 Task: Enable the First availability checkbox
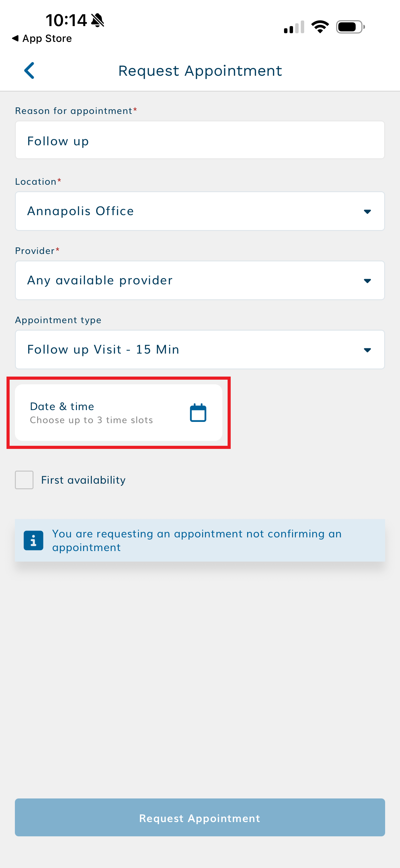pos(24,480)
